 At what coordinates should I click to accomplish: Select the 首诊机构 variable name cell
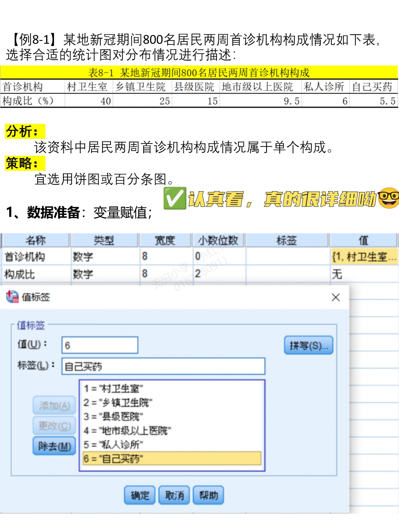(x=36, y=256)
